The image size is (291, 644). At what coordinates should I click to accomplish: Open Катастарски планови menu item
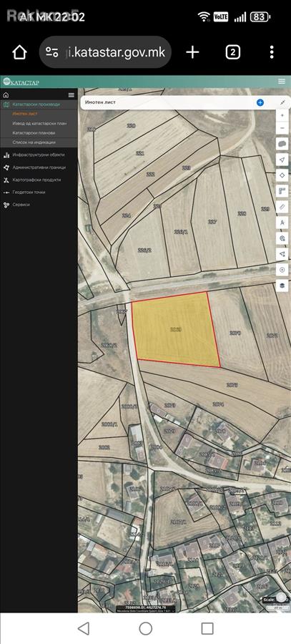(34, 132)
